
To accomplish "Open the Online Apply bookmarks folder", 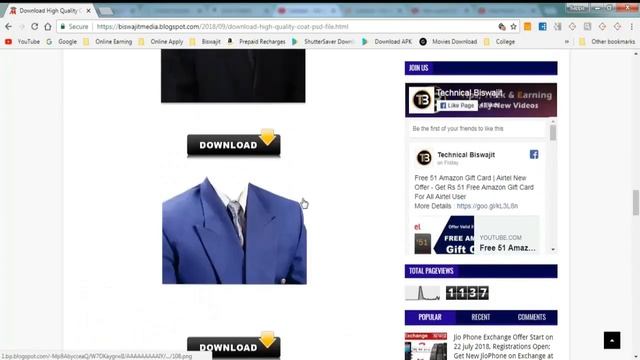I will click(161, 42).
